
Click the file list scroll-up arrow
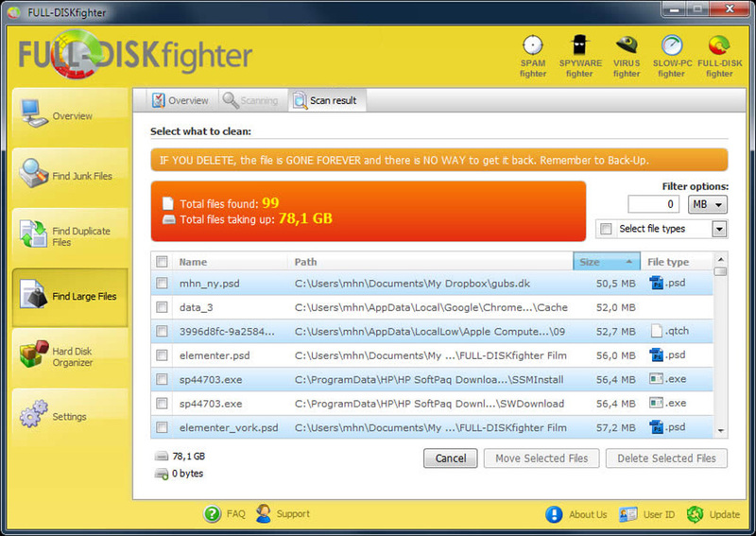pos(720,259)
